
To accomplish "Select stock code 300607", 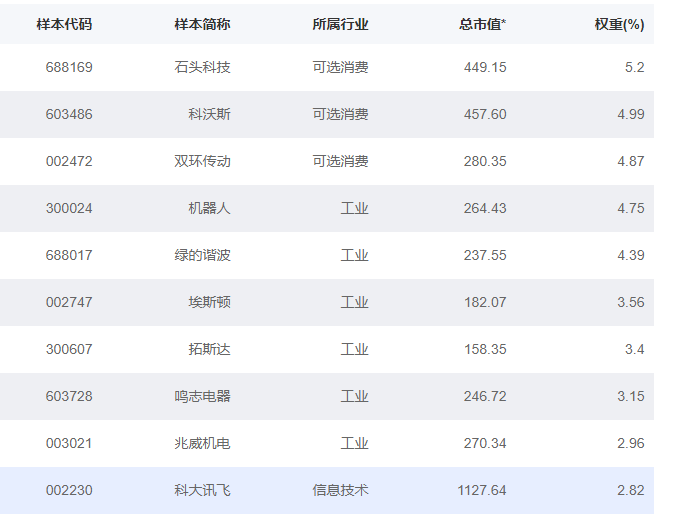I will (x=69, y=349).
